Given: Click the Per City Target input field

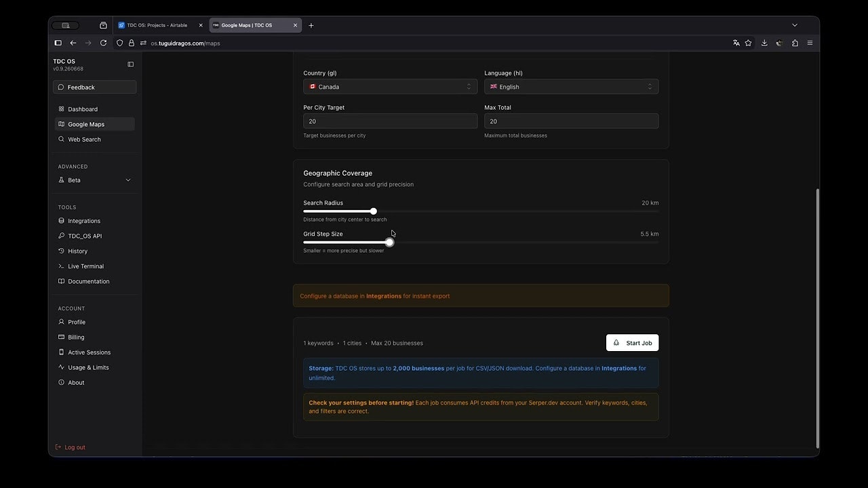Looking at the screenshot, I should 390,121.
